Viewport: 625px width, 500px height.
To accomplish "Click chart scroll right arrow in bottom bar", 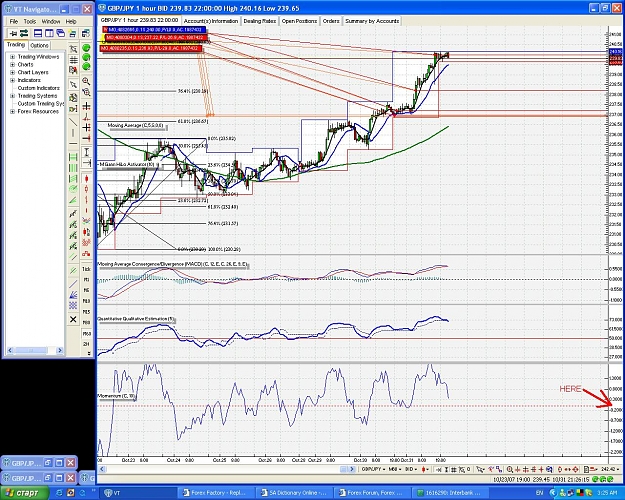I will [x=352, y=470].
